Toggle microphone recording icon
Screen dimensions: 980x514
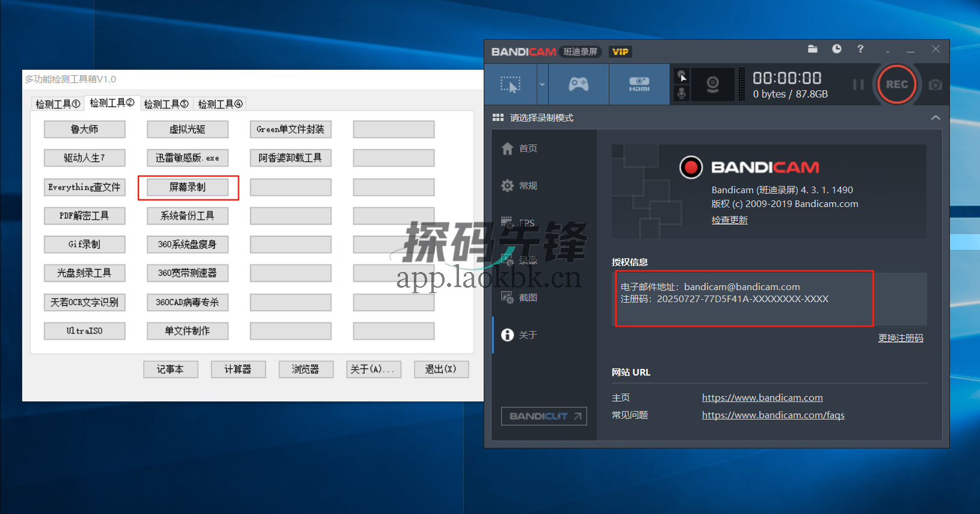point(682,93)
